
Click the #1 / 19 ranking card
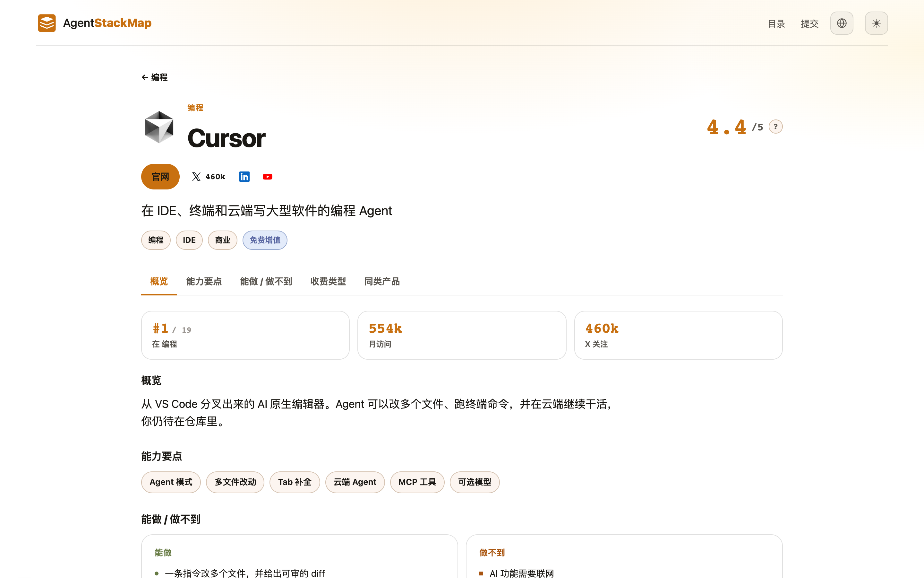[x=245, y=335]
